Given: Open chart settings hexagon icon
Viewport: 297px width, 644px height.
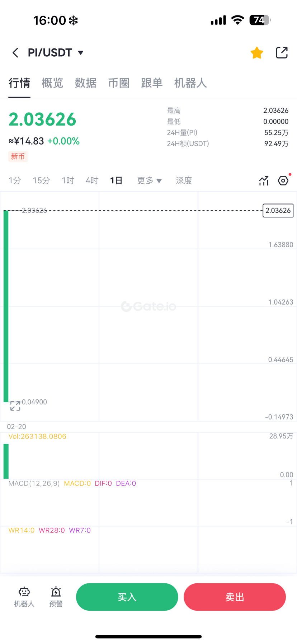Looking at the screenshot, I should tap(283, 180).
